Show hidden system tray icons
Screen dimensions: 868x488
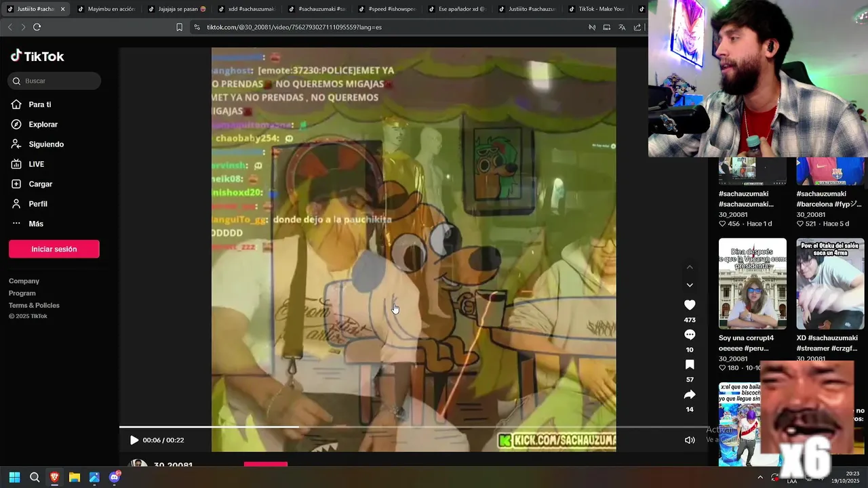(x=760, y=477)
